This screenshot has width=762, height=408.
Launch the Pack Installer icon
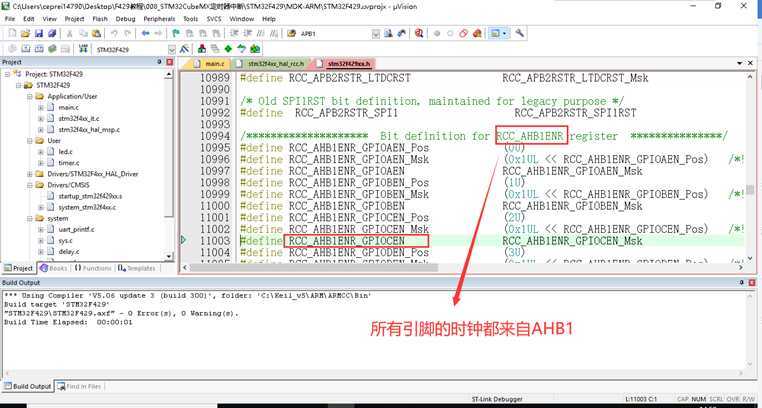pos(255,49)
